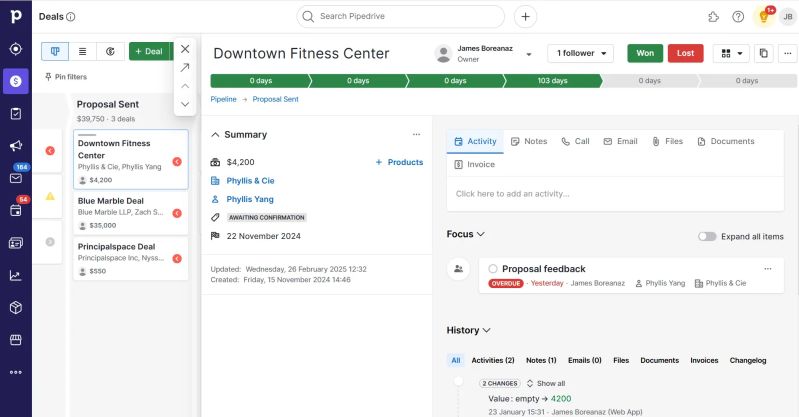The image size is (799, 417).
Task: Switch to deals list view
Action: (83, 51)
